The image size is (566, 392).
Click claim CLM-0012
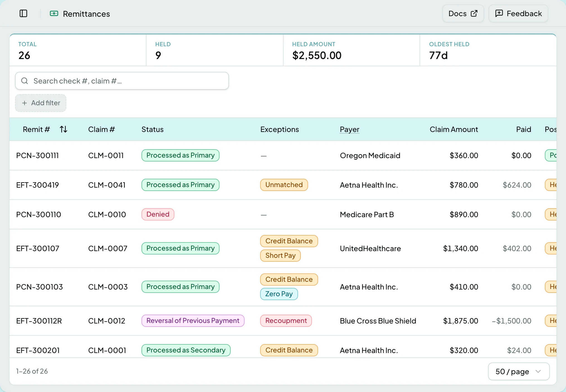click(107, 321)
